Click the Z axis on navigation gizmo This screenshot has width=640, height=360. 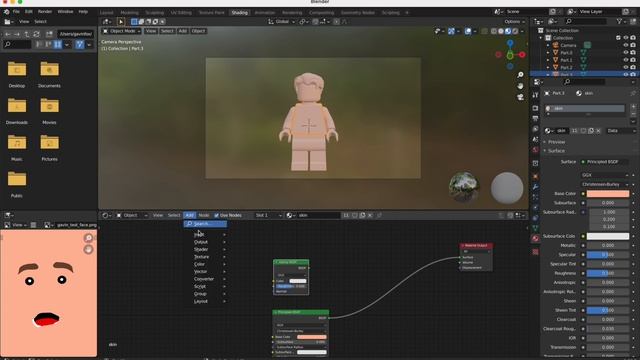tap(510, 42)
